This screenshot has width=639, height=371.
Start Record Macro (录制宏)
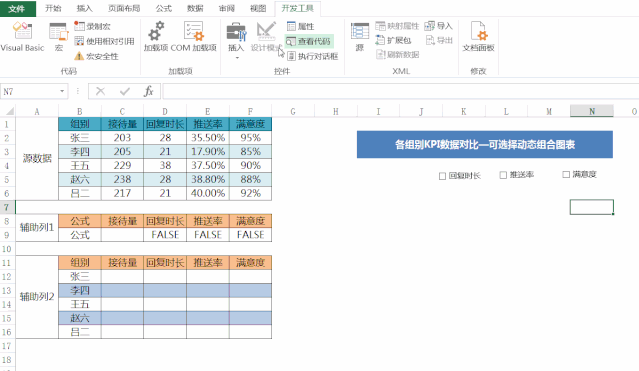(93, 26)
